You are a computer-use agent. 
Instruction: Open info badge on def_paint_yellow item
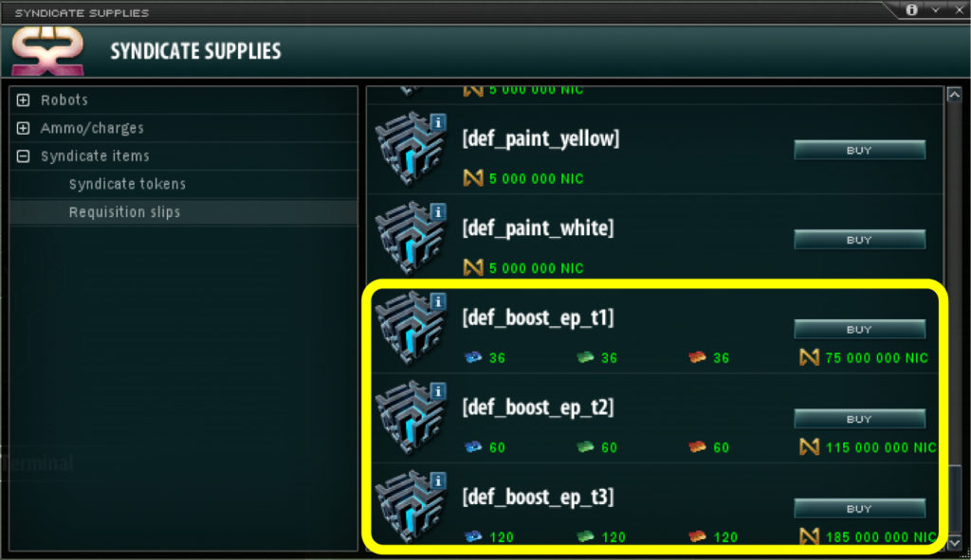coord(438,122)
